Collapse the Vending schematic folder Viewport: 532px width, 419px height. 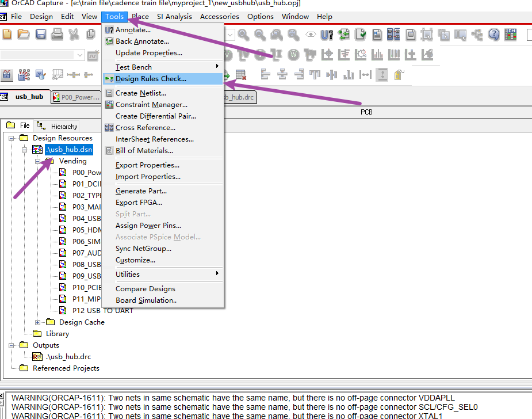pos(37,161)
